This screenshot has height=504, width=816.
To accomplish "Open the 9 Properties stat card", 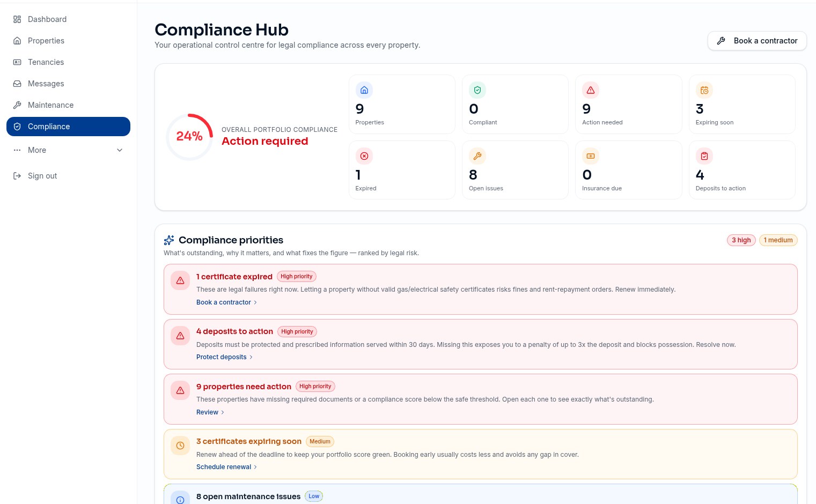I will click(x=402, y=104).
